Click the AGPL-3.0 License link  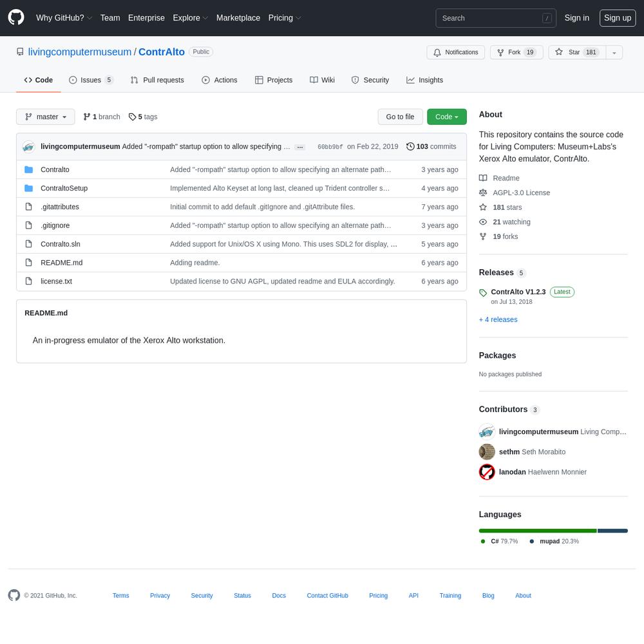[x=521, y=193]
